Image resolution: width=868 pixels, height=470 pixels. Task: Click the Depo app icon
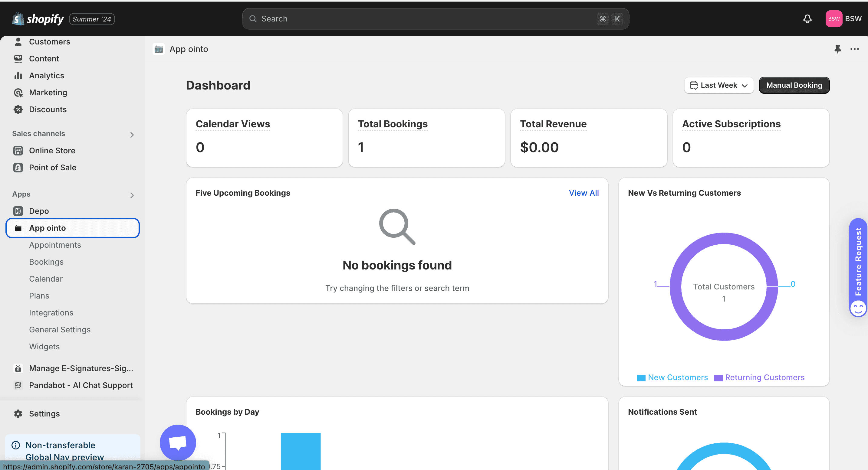[x=18, y=211]
